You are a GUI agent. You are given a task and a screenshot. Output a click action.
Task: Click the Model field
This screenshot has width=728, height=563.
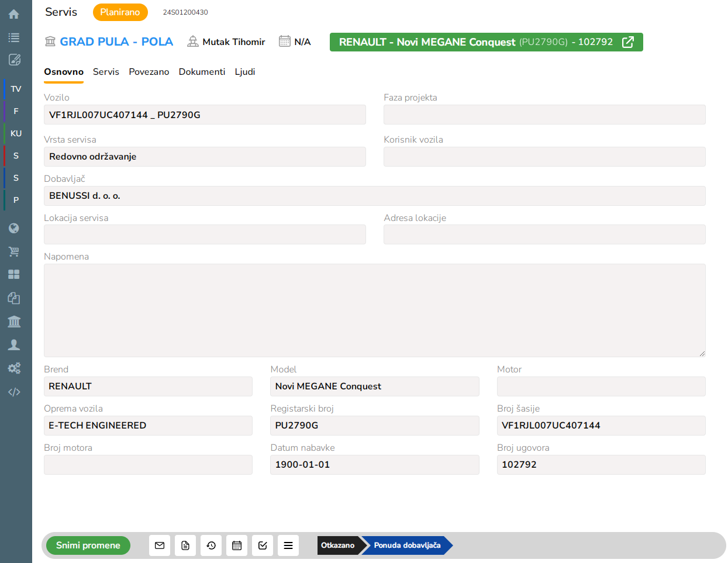(375, 386)
